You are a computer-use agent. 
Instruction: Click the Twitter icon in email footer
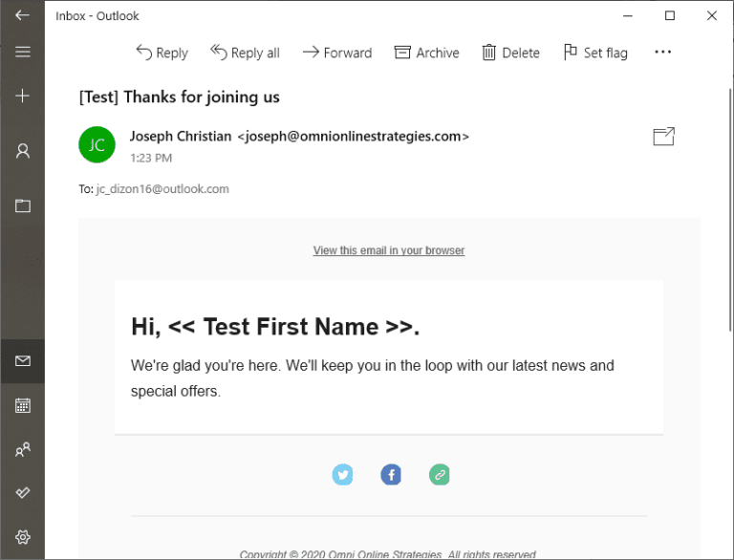click(x=342, y=474)
